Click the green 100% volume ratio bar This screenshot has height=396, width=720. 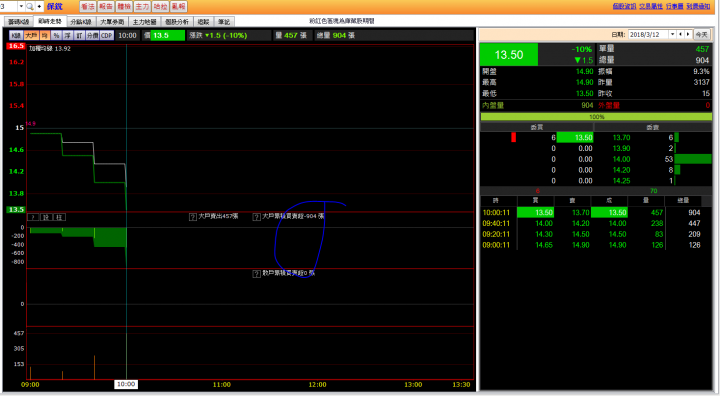[x=596, y=117]
